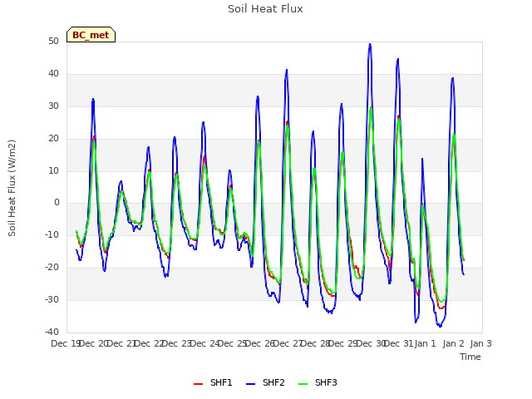
Task: Click the y-axis tick label 40
Action: (x=53, y=74)
